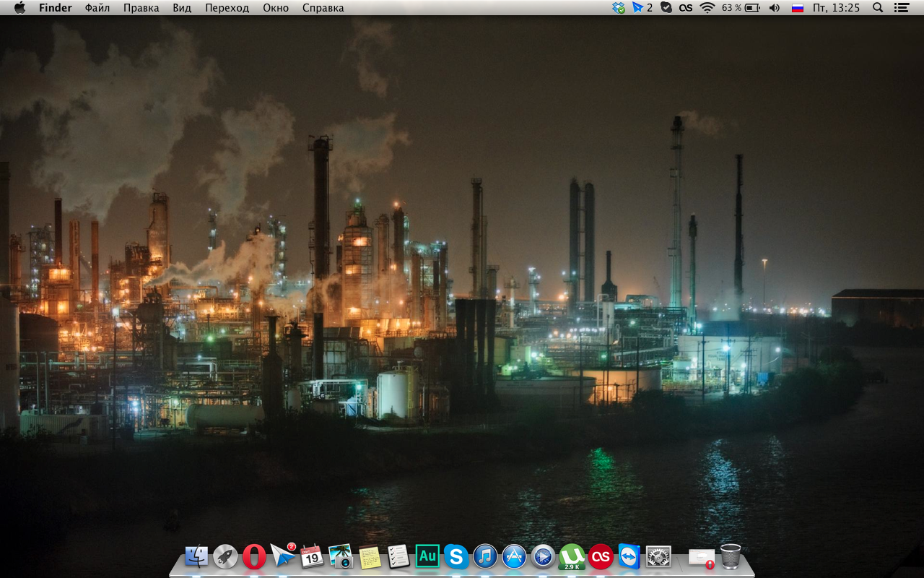Open the Вид menu
Screen dimensions: 924x578
182,8
